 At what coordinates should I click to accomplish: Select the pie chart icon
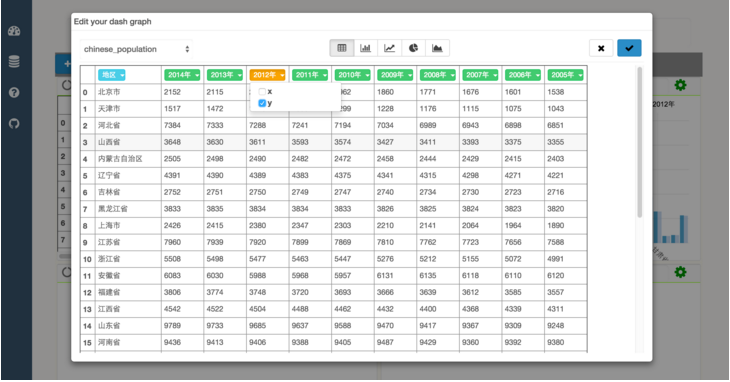point(413,48)
